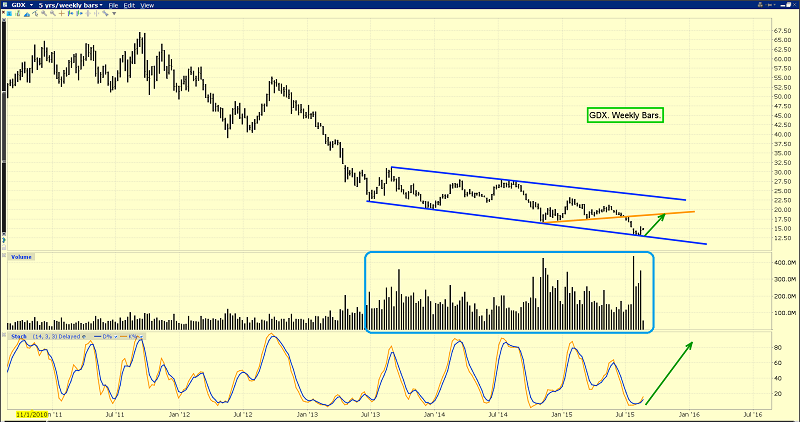Click the gray vertical line divider tool icon
This screenshot has width=800, height=422.
96,13
